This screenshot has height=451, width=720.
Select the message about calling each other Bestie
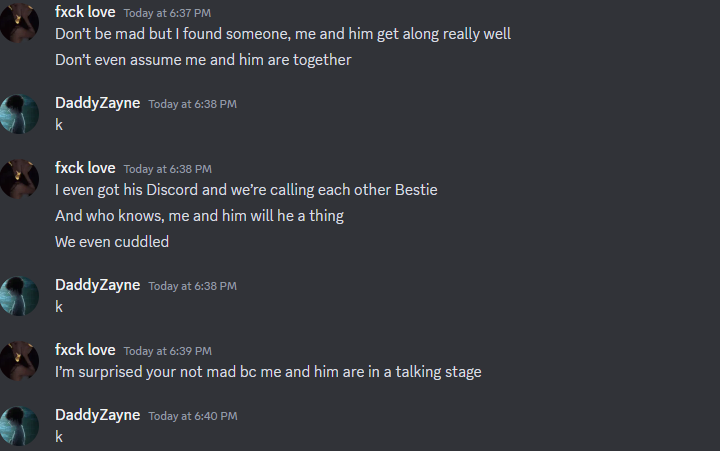pos(246,190)
